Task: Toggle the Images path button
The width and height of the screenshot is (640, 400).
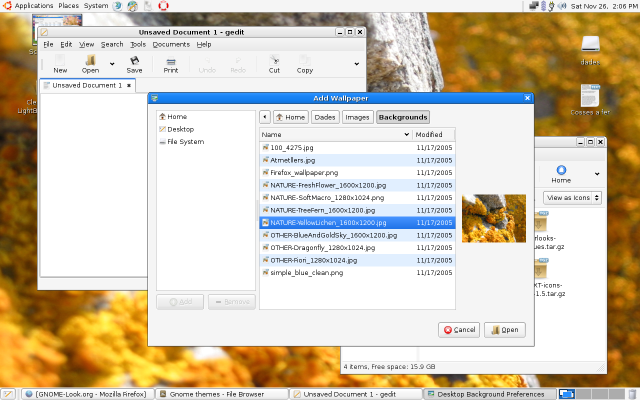Action: 357,117
